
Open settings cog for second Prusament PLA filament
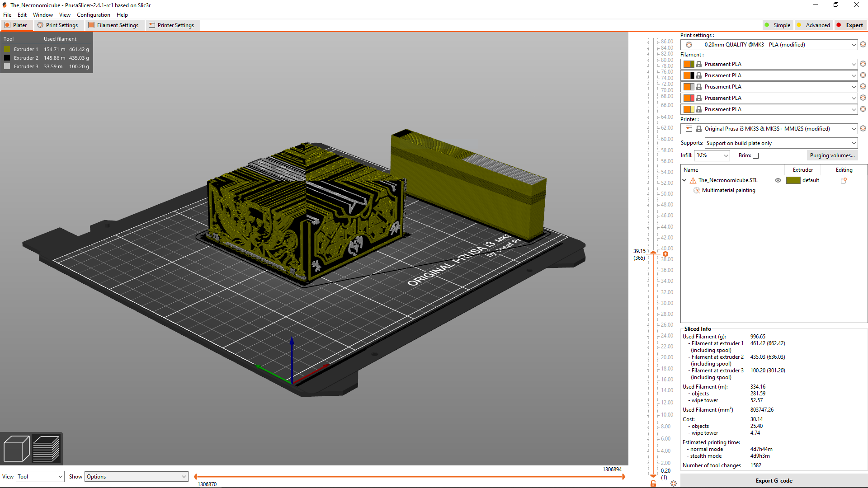[x=863, y=75]
